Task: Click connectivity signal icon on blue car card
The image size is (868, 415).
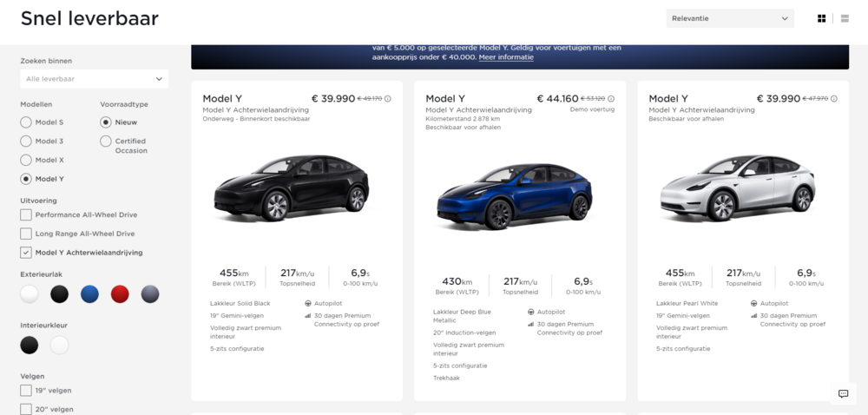Action: [x=531, y=324]
